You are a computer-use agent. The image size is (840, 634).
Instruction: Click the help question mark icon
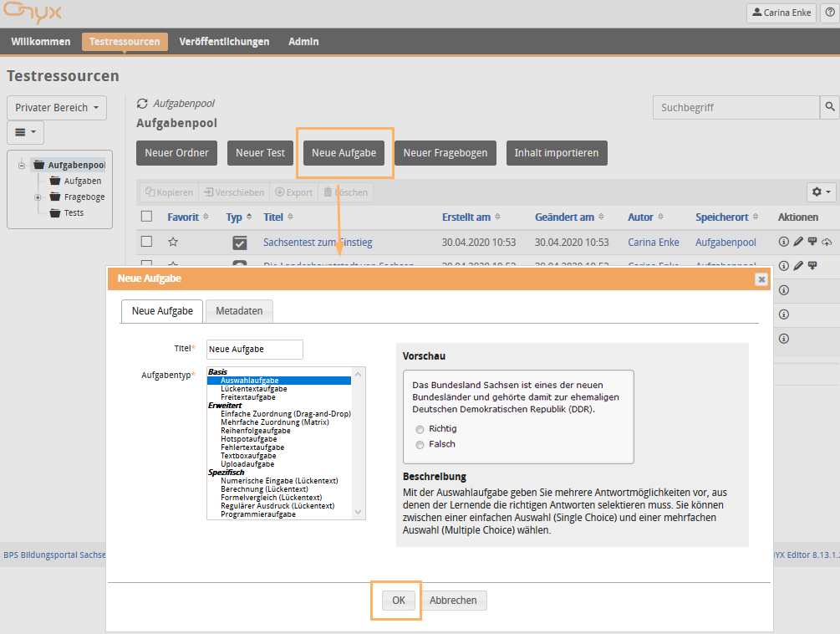pyautogui.click(x=829, y=13)
